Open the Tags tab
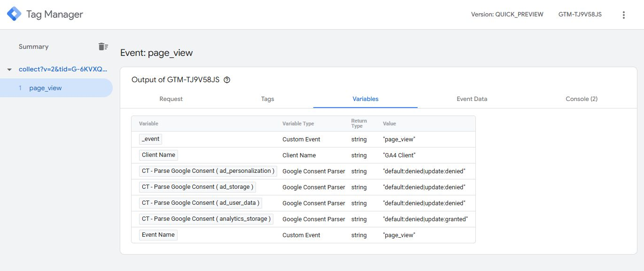 pyautogui.click(x=267, y=99)
